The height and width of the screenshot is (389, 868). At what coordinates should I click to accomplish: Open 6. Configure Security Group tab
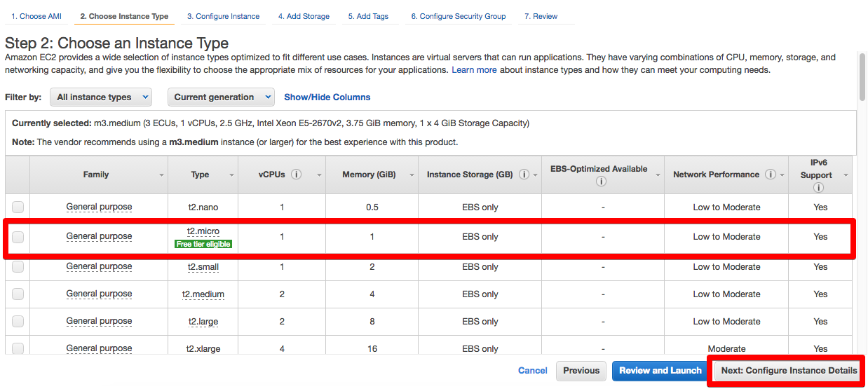tap(459, 16)
